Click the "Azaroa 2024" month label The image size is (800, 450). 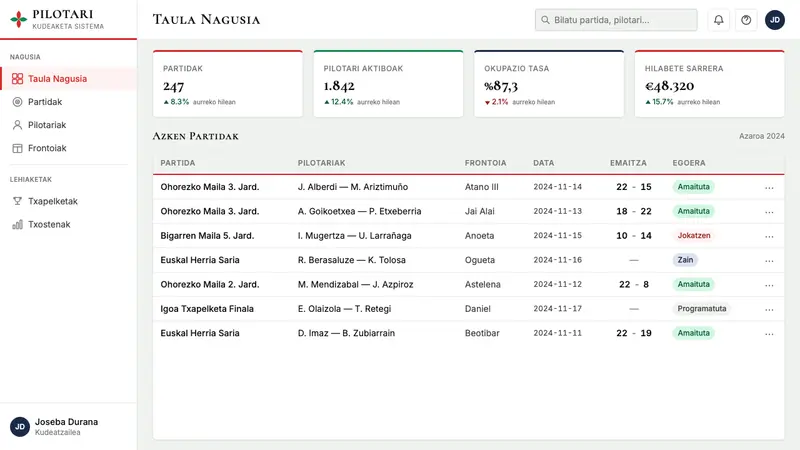(x=762, y=136)
